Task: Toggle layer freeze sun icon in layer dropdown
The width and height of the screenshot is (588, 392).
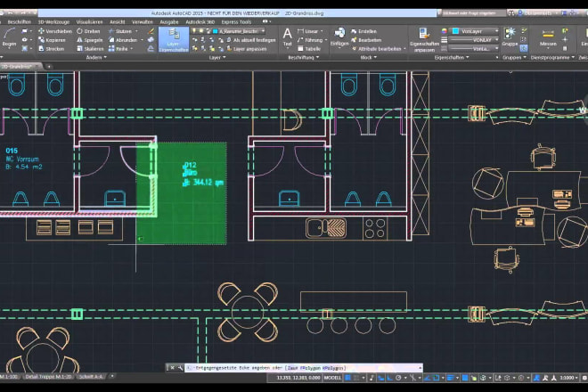Action: coord(201,31)
